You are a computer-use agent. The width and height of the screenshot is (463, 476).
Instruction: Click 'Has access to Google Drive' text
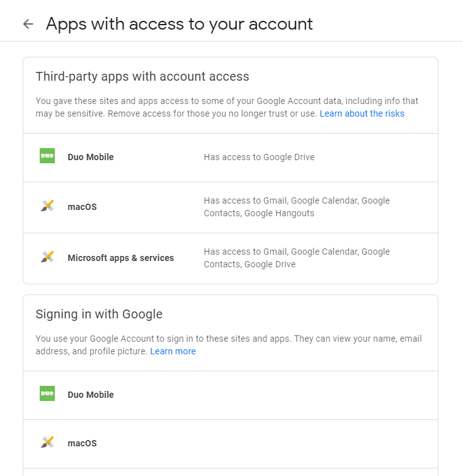(x=259, y=157)
